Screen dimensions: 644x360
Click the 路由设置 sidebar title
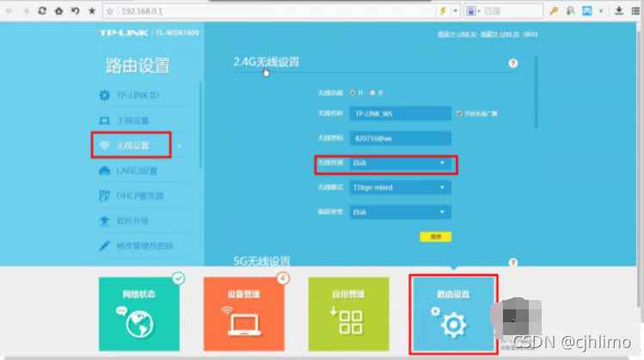(138, 65)
